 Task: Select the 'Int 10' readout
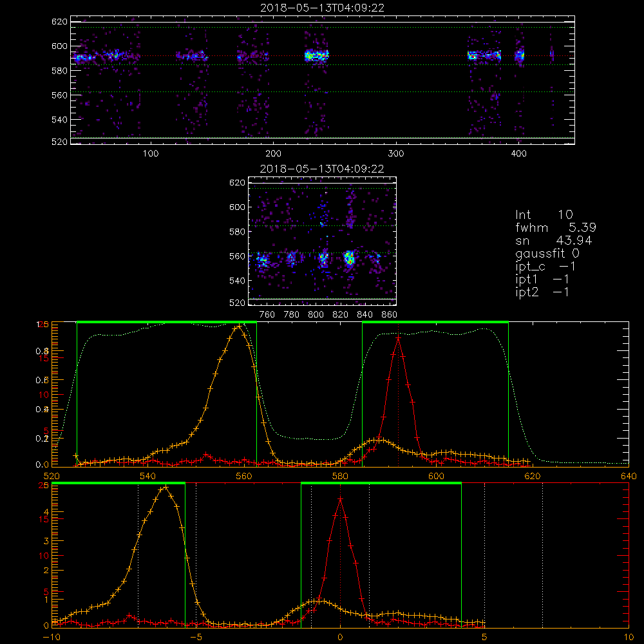tap(544, 214)
